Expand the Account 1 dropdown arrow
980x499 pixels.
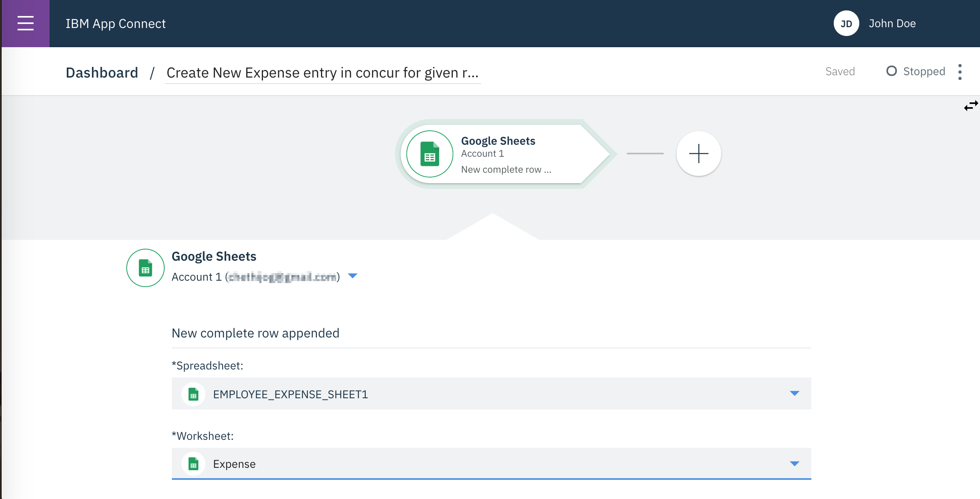(353, 276)
